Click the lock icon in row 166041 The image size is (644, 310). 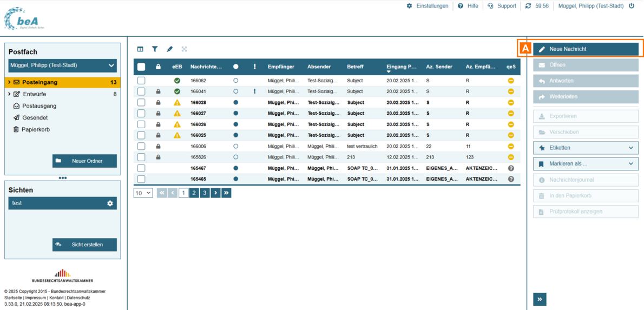pos(158,91)
